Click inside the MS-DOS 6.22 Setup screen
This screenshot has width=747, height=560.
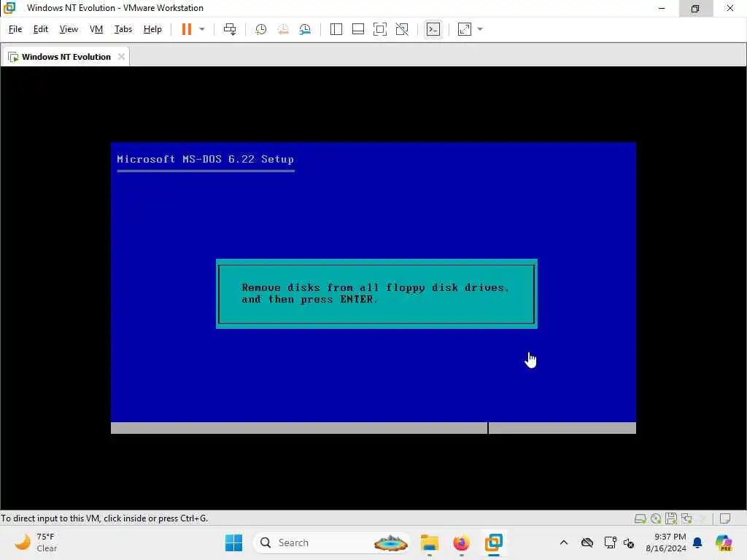pos(373,287)
